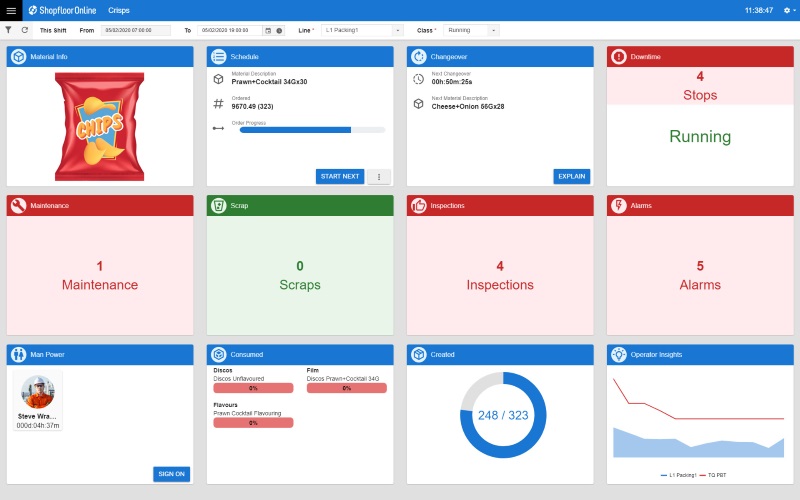
Task: Open the 5 Alarms tile
Action: [x=700, y=276]
